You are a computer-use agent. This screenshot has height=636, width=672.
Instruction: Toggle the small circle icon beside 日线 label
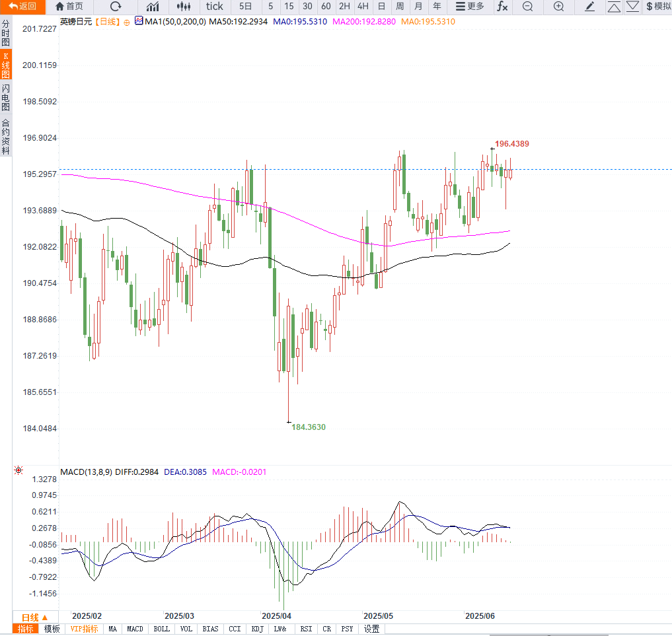tap(127, 22)
